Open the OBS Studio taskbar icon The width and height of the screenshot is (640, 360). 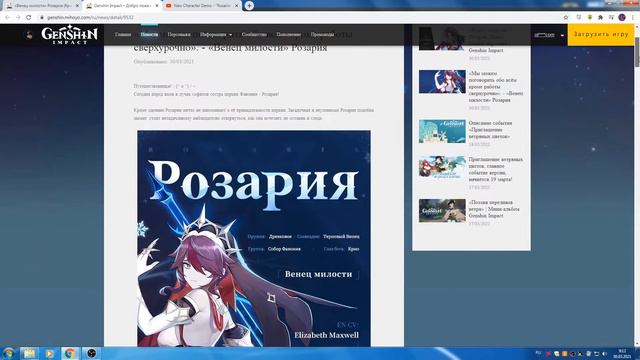click(91, 353)
